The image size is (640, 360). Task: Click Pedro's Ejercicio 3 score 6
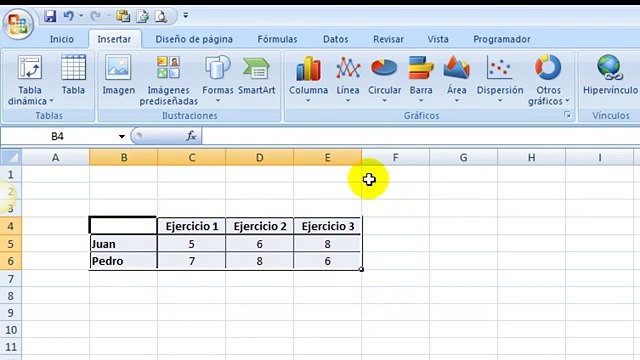coord(327,261)
